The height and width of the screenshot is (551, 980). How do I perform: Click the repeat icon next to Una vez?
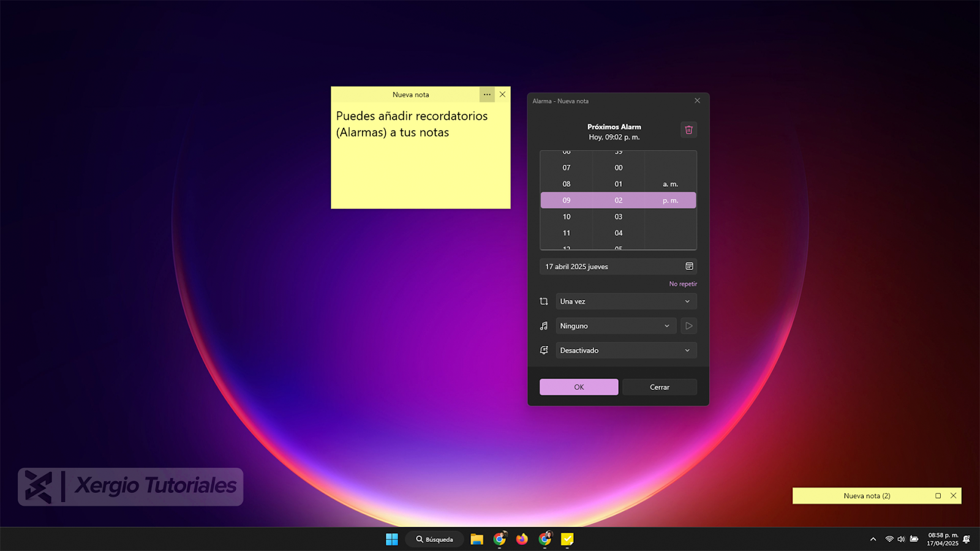[x=543, y=301]
